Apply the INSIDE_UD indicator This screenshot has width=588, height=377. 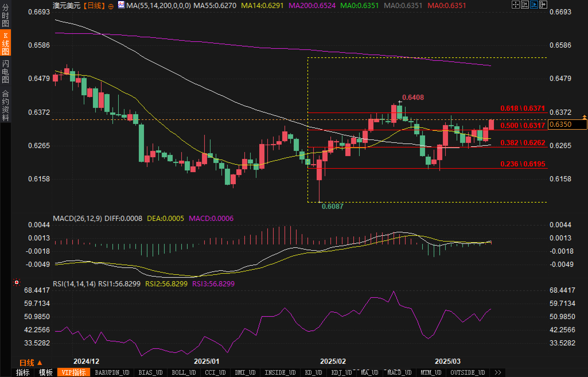(x=280, y=372)
